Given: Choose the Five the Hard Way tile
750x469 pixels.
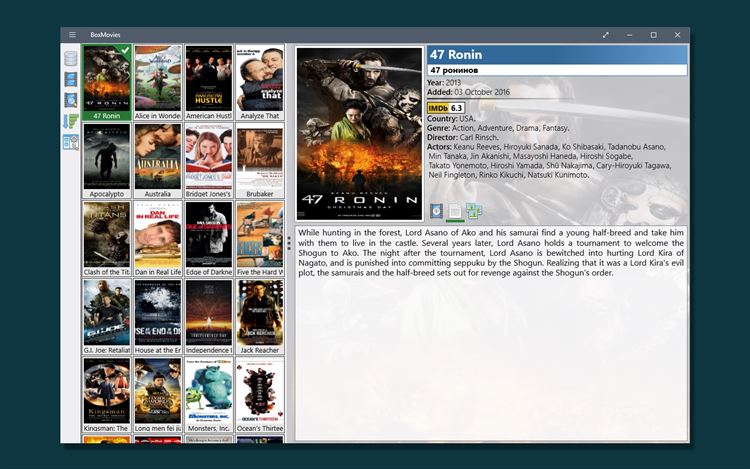Looking at the screenshot, I should pos(260,239).
